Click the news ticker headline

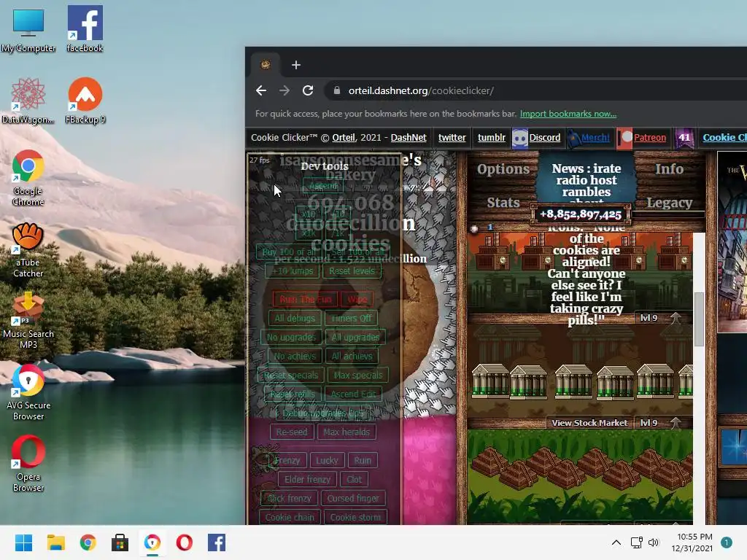tap(587, 180)
